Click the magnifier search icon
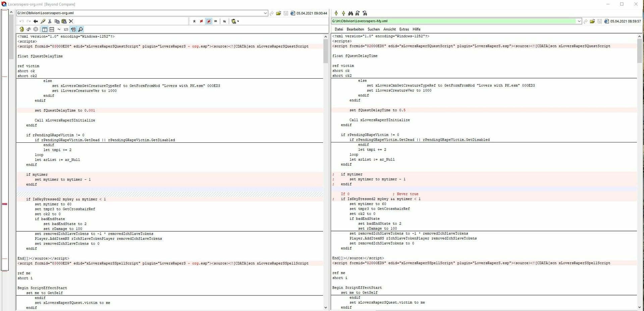The height and width of the screenshot is (311, 644). [x=80, y=29]
